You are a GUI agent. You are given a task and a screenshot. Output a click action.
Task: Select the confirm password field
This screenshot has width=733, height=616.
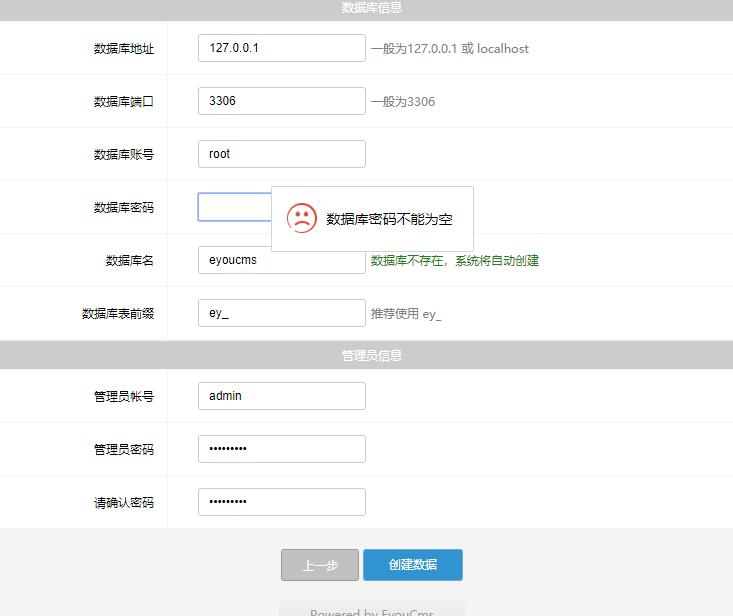point(281,502)
